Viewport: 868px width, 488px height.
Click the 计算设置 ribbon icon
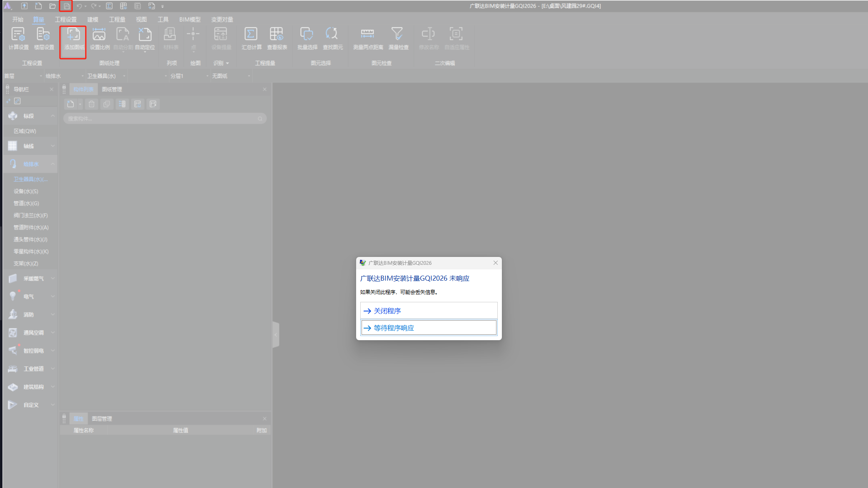click(x=18, y=38)
